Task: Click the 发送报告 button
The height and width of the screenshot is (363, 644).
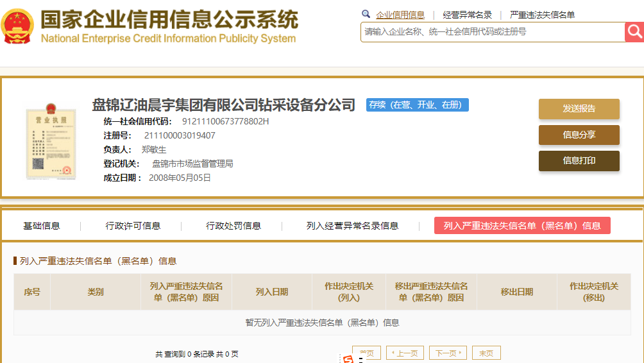Action: (579, 109)
